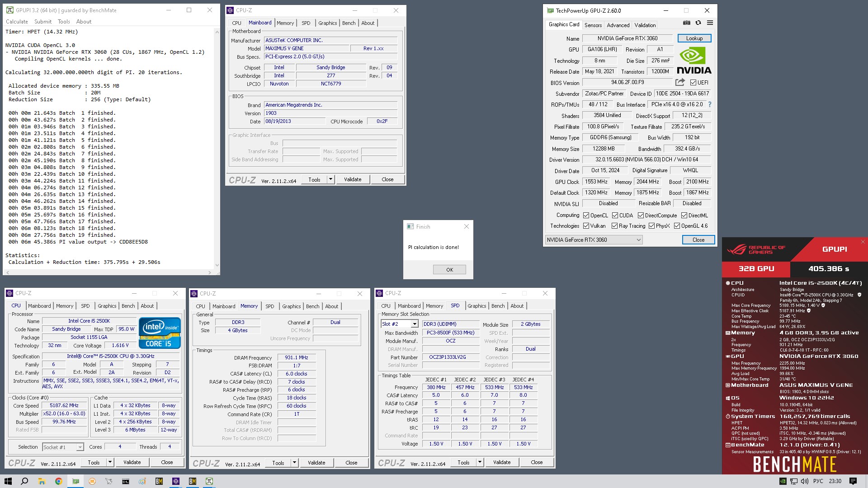Toggle the Ray Tracing checkbox
868x488 pixels.
pos(614,226)
